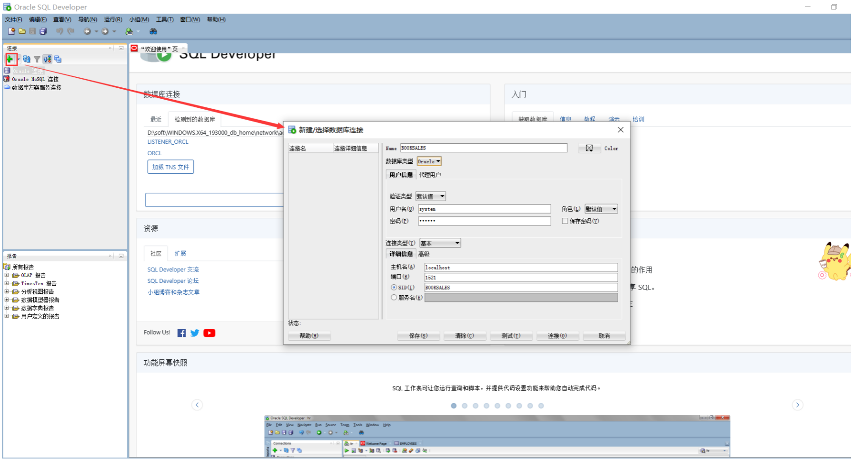Click the 保存(S) button in the dialog
Screen dimensions: 868x468
pyautogui.click(x=418, y=336)
